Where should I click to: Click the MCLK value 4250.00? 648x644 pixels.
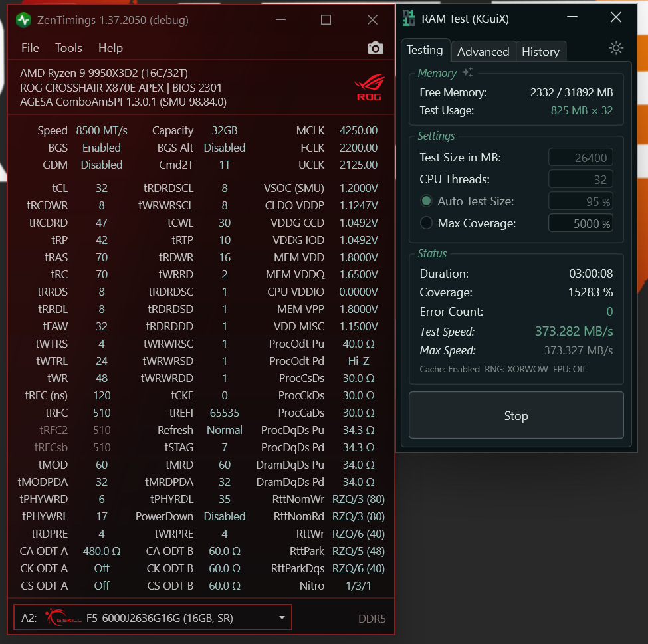[358, 130]
